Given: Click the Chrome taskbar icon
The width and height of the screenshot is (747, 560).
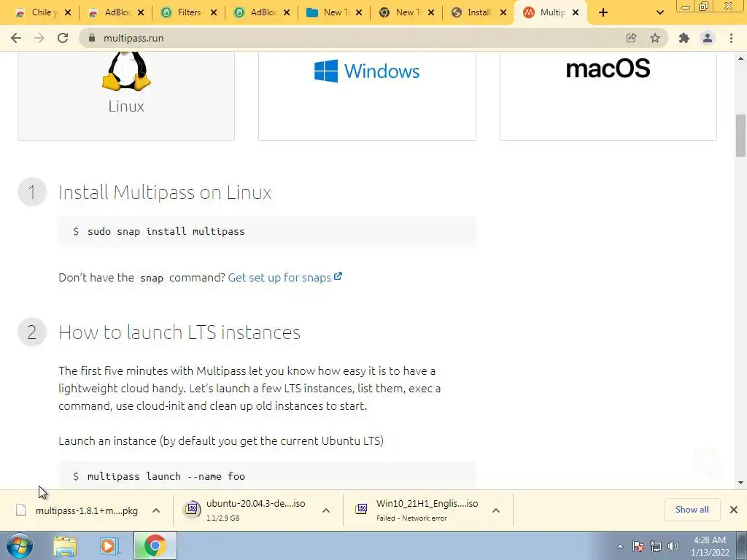Looking at the screenshot, I should [155, 545].
